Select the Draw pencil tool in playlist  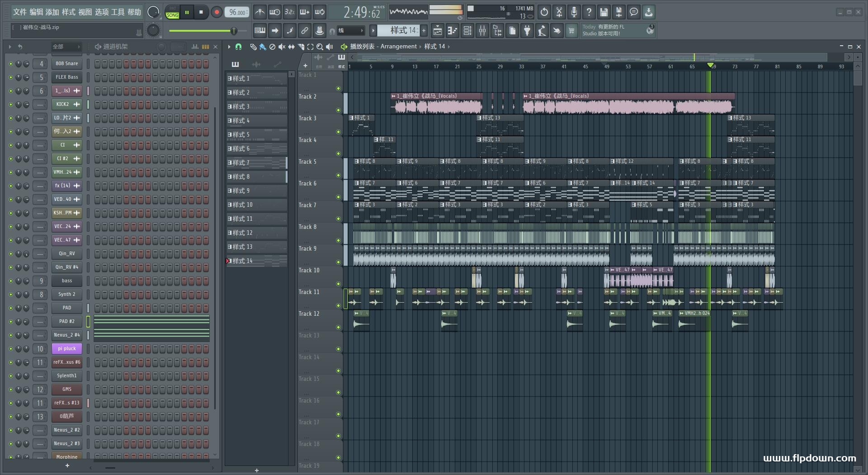(253, 47)
